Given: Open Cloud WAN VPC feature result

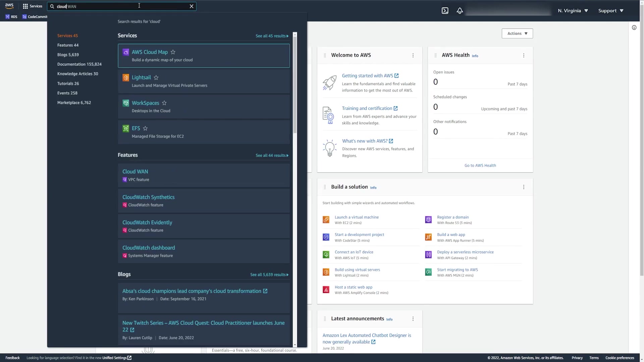Looking at the screenshot, I should click(135, 172).
